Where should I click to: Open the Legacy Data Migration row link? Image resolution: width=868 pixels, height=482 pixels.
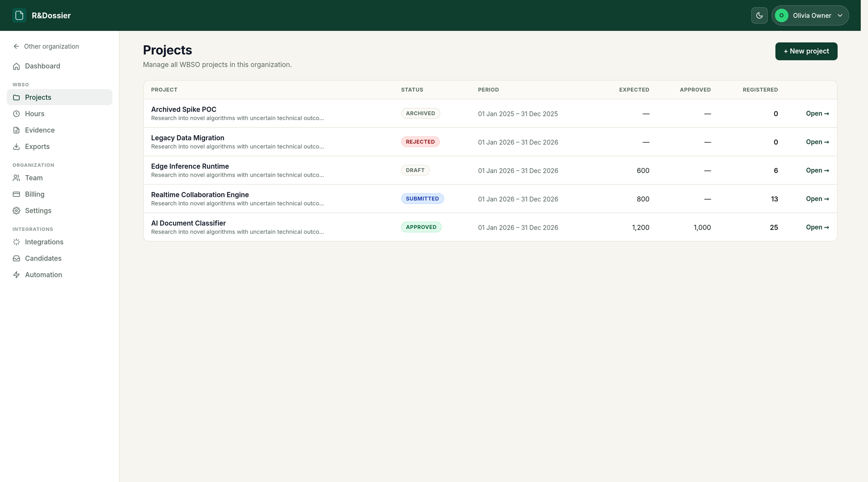click(817, 142)
